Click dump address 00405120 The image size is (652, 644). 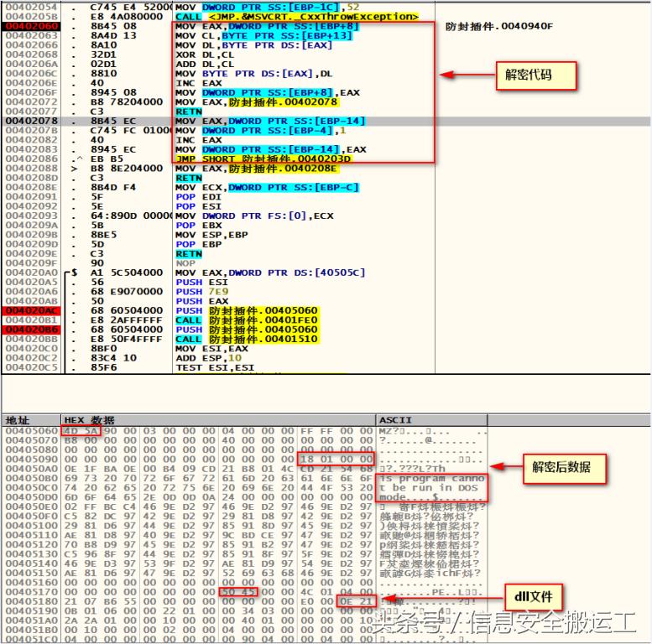click(32, 545)
